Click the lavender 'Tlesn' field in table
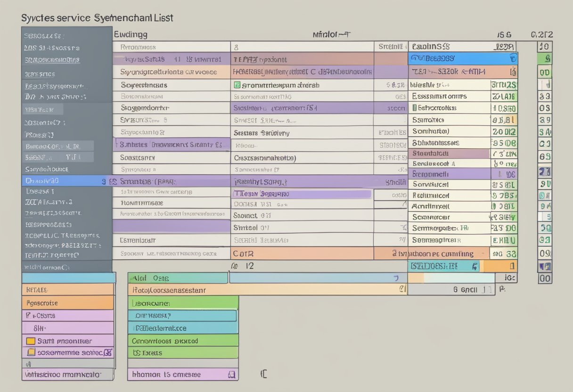The width and height of the screenshot is (573, 392). [x=302, y=194]
